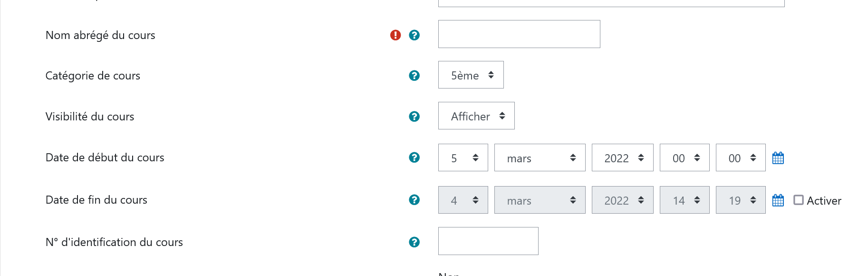
Task: Open help for Nom abrégé du cours
Action: (x=414, y=35)
